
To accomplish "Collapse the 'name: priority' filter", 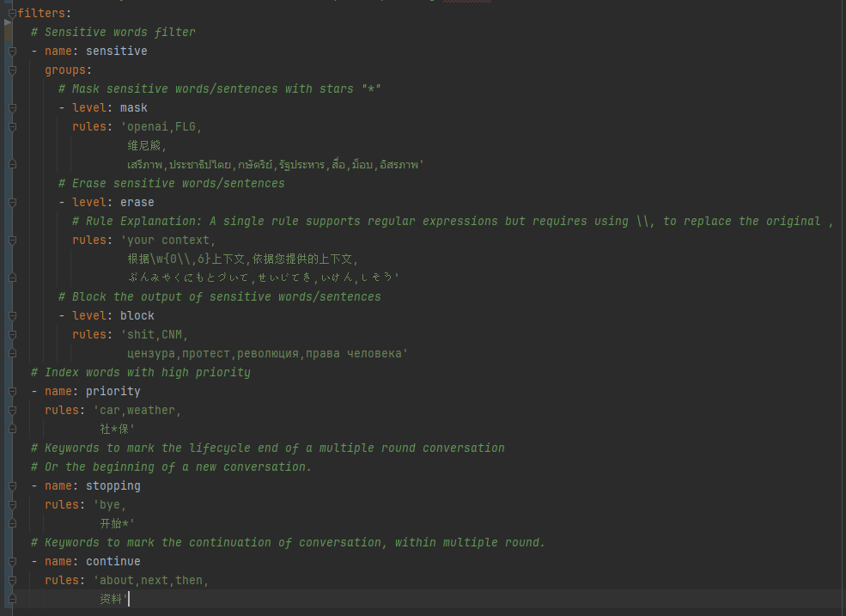I will click(12, 392).
